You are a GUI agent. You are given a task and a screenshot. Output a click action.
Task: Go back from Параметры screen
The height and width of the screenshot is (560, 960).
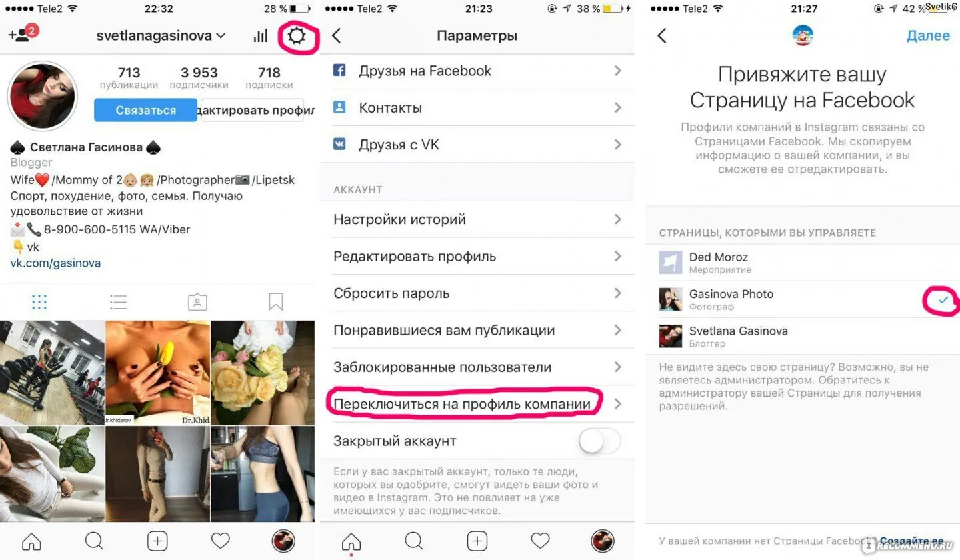click(337, 36)
